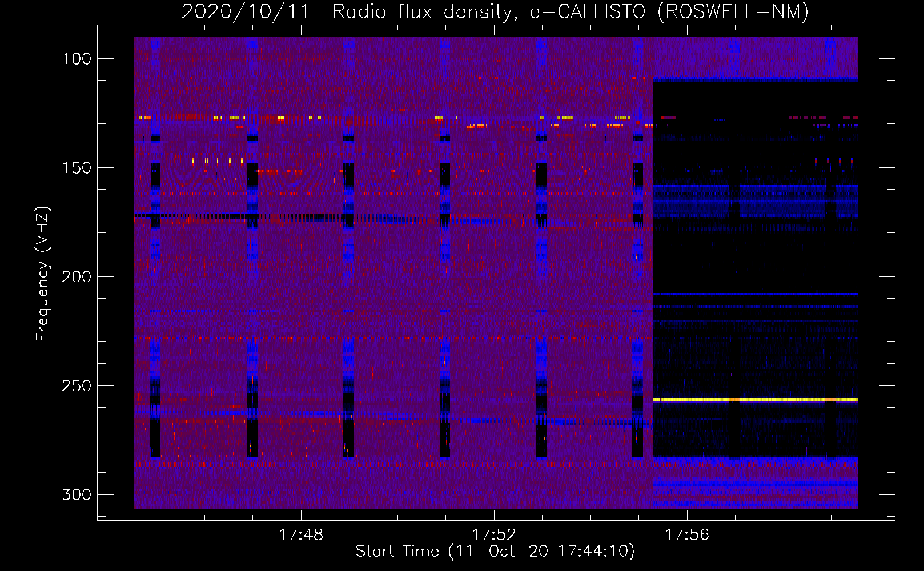Click the 200 frequency tick label

click(x=77, y=277)
